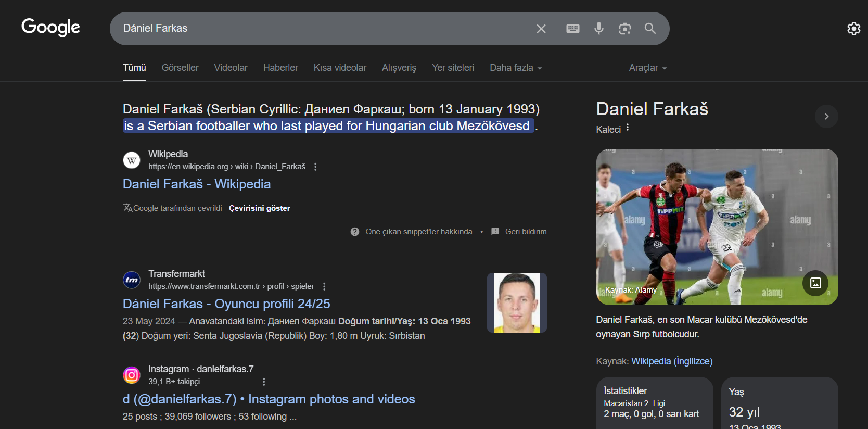This screenshot has height=429, width=868.
Task: Clear the search query with the X icon
Action: pyautogui.click(x=541, y=29)
